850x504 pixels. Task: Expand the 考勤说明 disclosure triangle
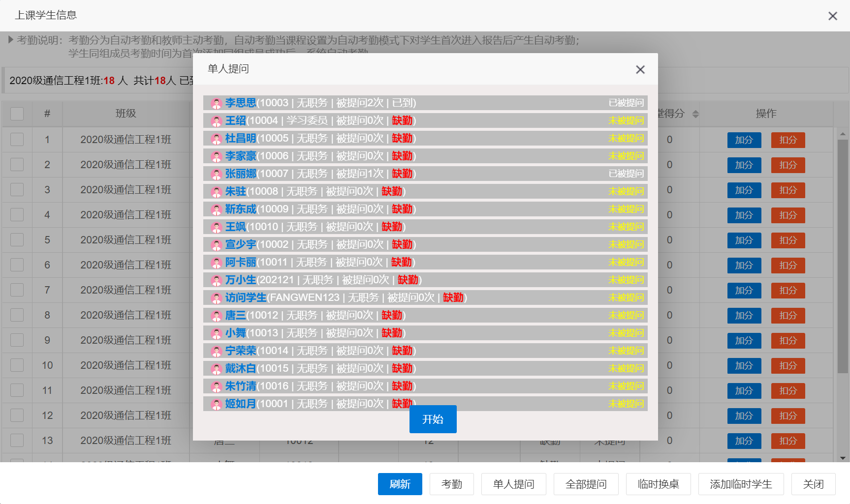11,40
